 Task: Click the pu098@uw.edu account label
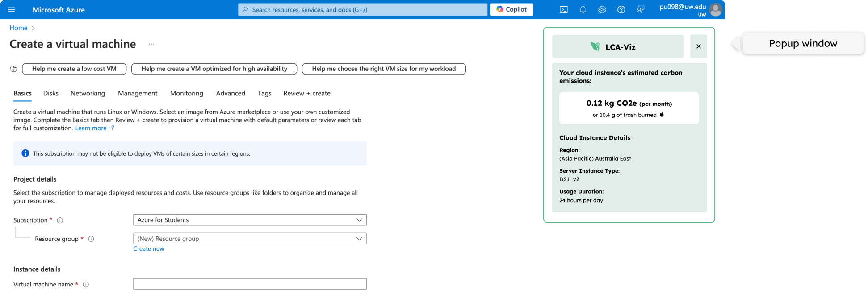(x=683, y=7)
